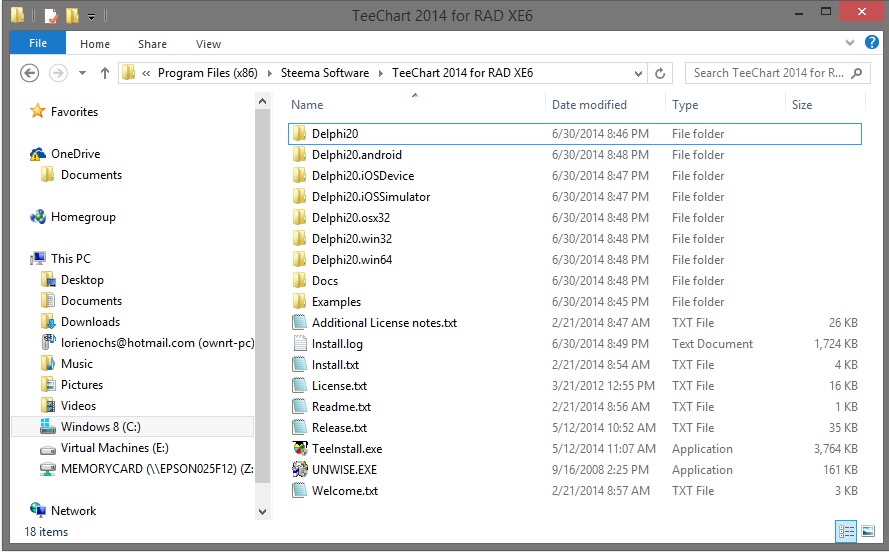Click the Properties quick access toolbar icon
This screenshot has width=889, height=552.
click(x=51, y=15)
